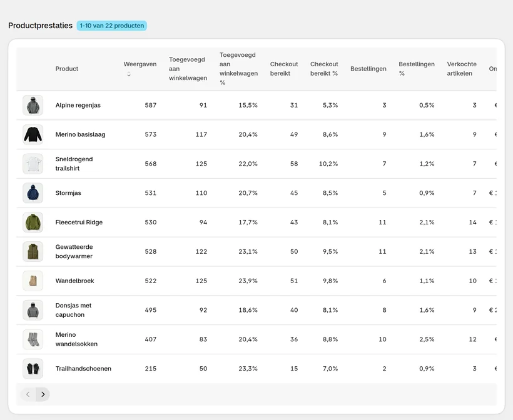Viewport: 513px width, 420px height.
Task: Open Trailhandschoenen product thumbnail
Action: click(x=33, y=368)
